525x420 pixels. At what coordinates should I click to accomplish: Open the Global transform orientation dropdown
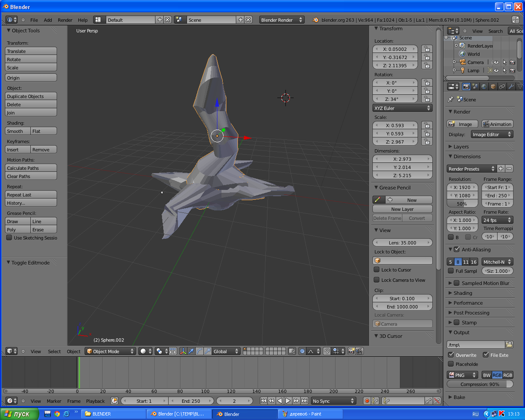click(226, 351)
